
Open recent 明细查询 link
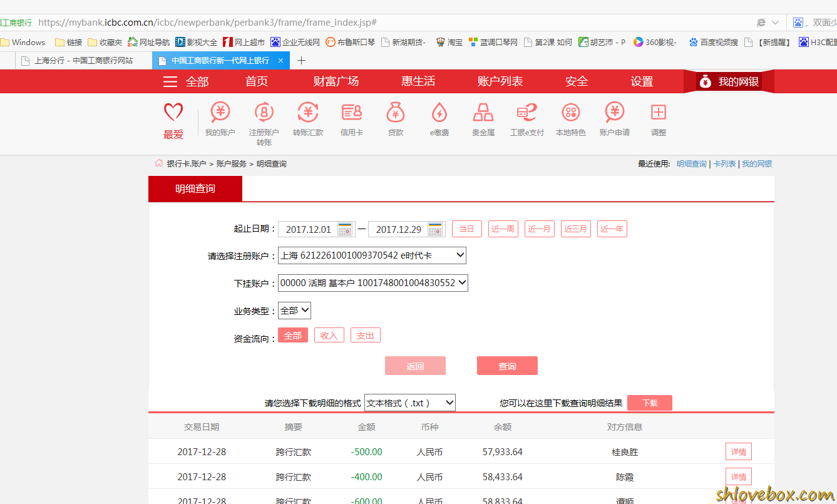click(x=692, y=164)
